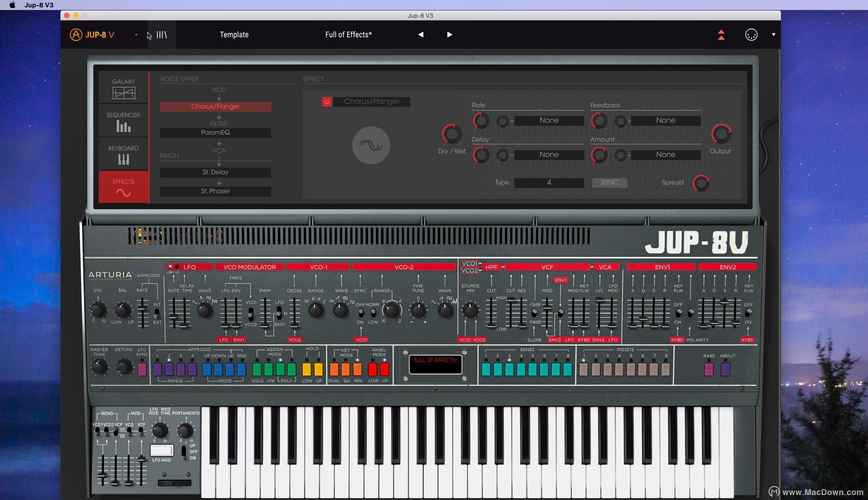Open the Galaxy tab
Screen dimensions: 868x500
123,87
